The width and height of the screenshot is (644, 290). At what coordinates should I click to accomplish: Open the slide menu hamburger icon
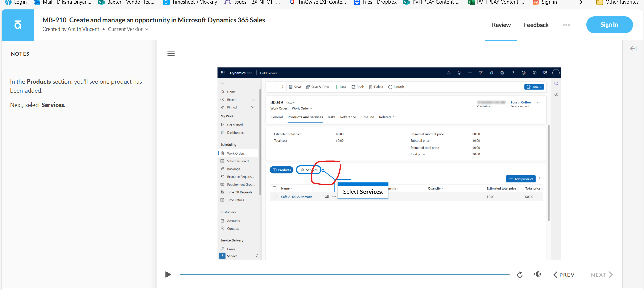(x=171, y=54)
